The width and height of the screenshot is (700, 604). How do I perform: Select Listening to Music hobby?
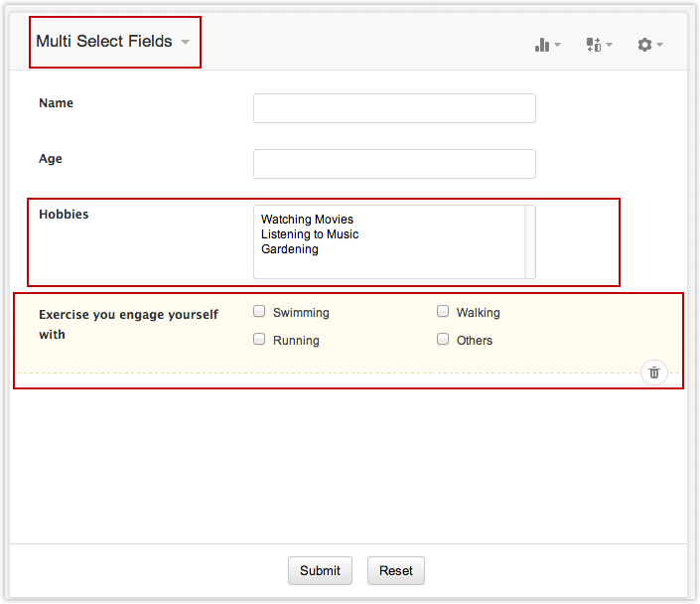point(310,234)
